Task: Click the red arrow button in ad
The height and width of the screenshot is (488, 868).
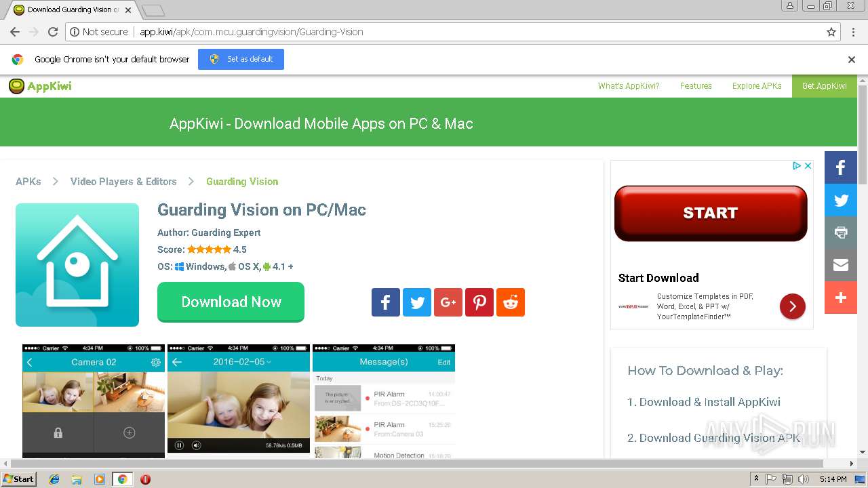Action: click(793, 306)
